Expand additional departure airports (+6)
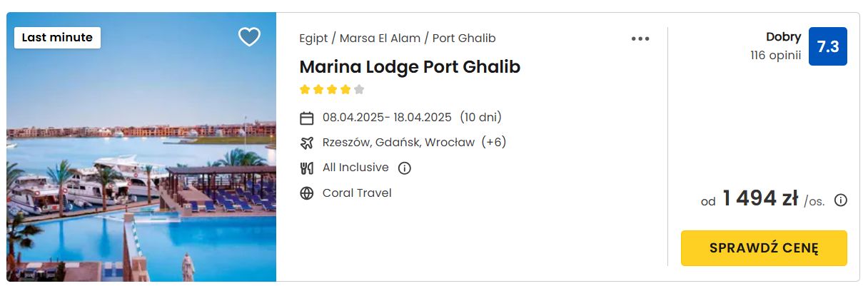The width and height of the screenshot is (868, 291). 494,142
